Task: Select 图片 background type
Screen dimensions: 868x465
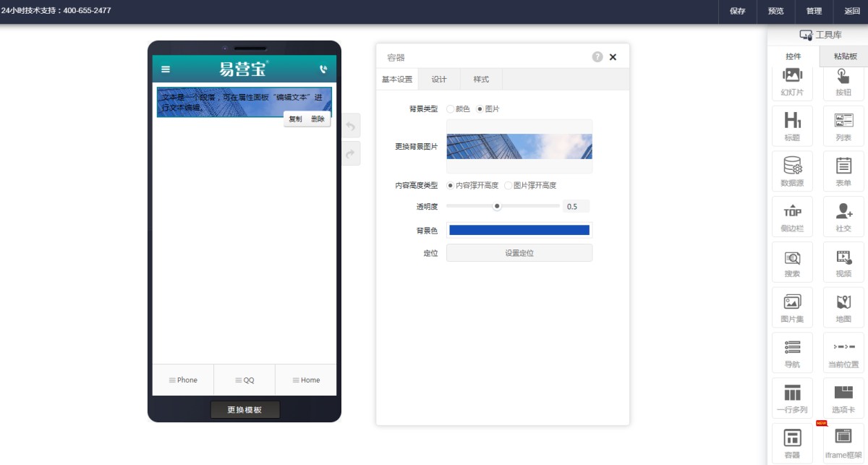Action: 480,108
